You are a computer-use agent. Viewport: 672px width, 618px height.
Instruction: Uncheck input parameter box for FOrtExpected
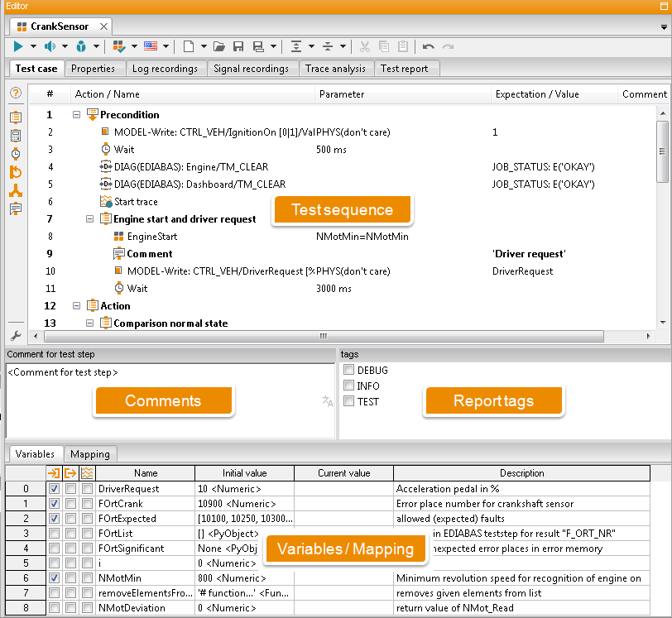point(54,518)
